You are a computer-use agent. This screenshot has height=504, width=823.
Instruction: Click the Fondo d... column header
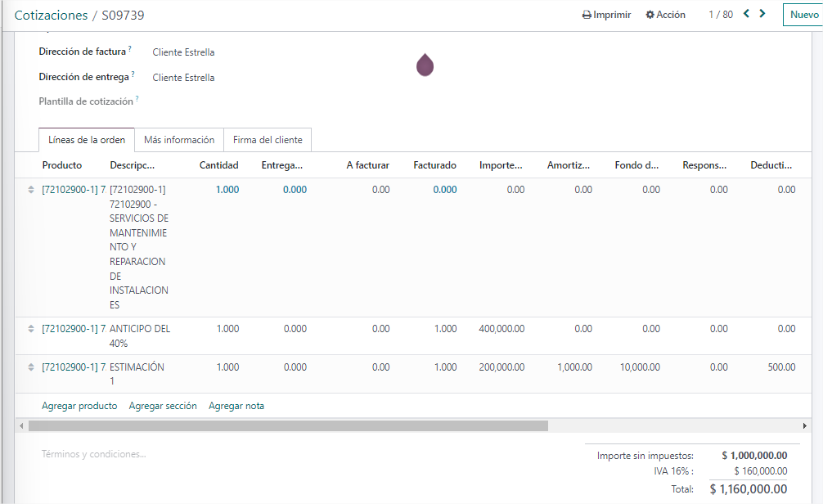[636, 164]
